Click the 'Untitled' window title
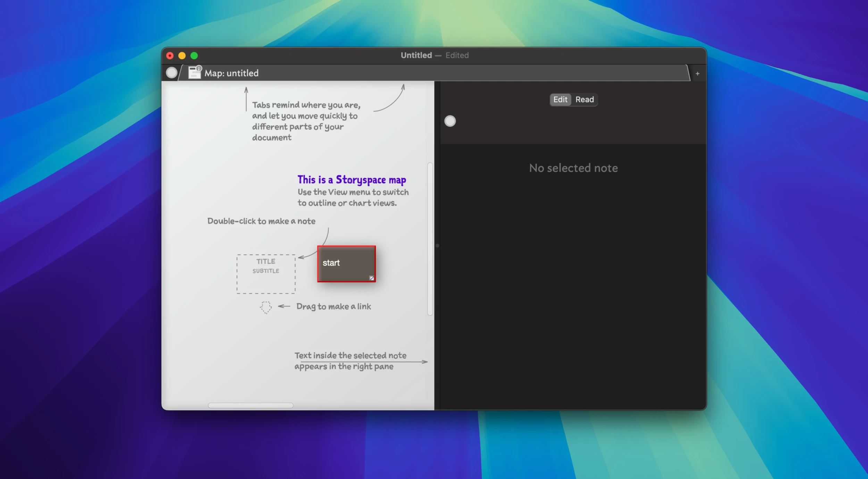868x479 pixels. coord(416,55)
